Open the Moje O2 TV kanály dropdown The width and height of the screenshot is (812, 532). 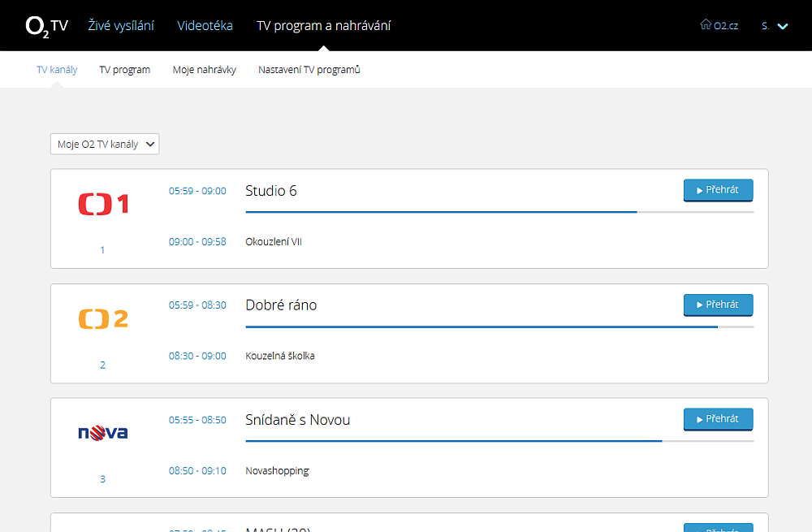[x=105, y=144]
